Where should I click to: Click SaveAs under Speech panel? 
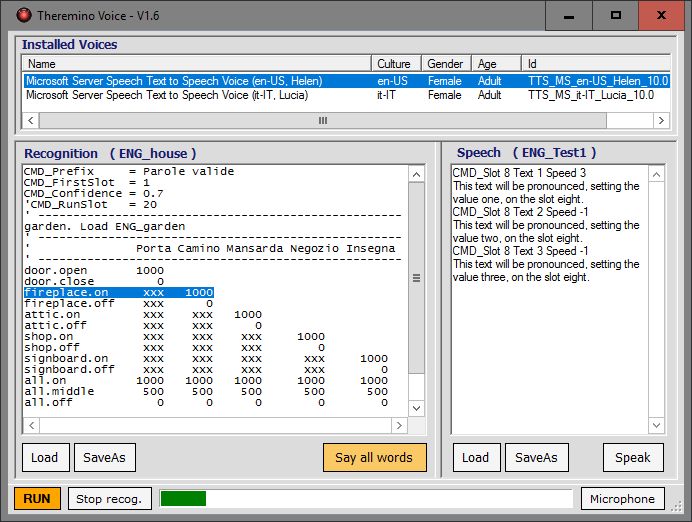coord(535,457)
